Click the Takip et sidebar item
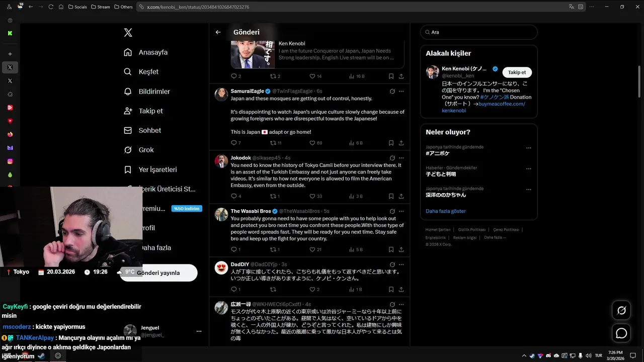This screenshot has height=362, width=644. click(143, 111)
